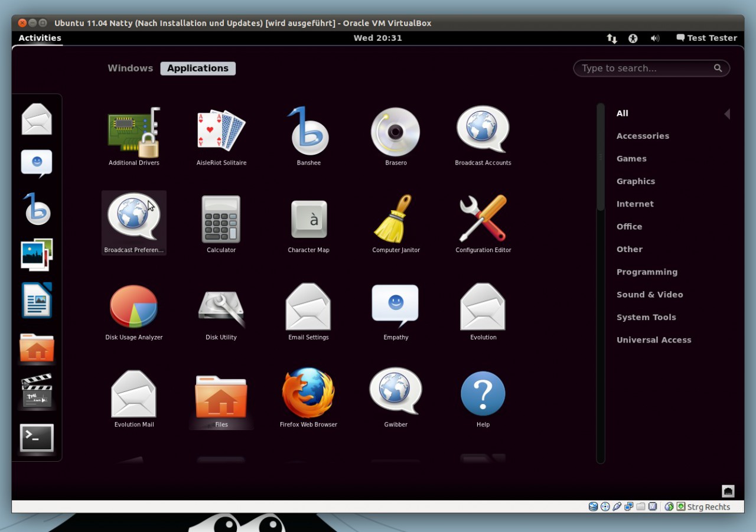Open Empathy chat from the dash
The height and width of the screenshot is (532, 756).
point(37,164)
